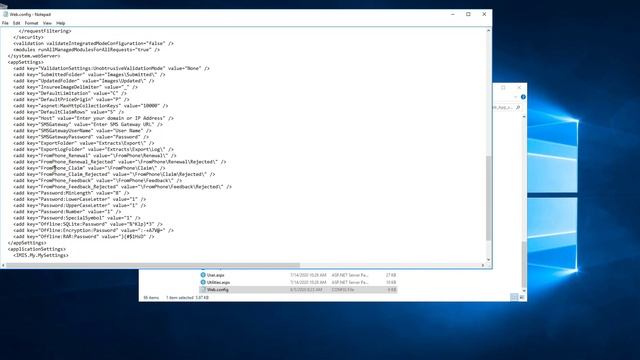The height and width of the screenshot is (360, 640).
Task: Click Notepad vertical scrollbar down arrow
Action: coord(489,260)
